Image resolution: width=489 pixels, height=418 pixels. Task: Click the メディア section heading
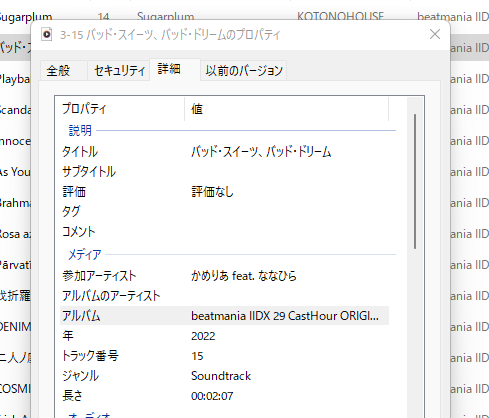click(85, 255)
